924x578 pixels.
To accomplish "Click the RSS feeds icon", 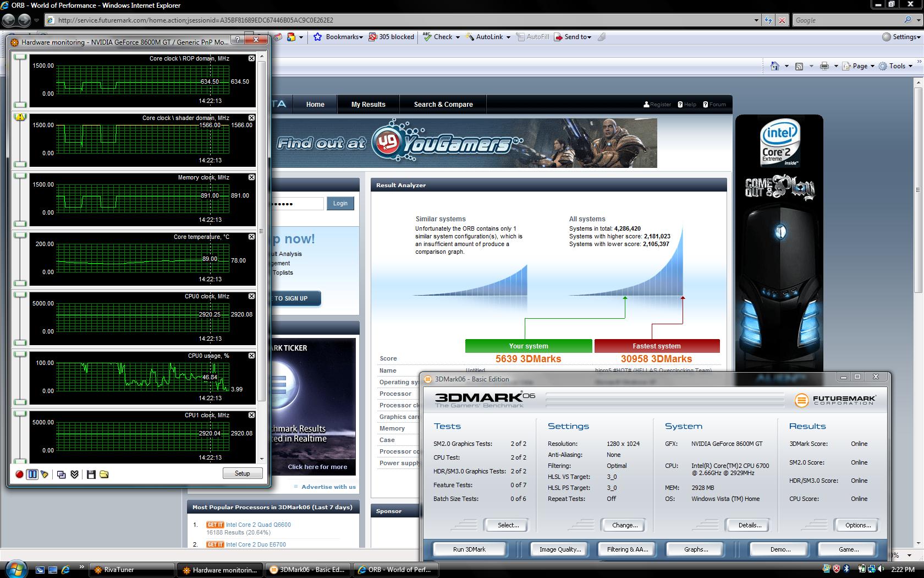I will pyautogui.click(x=799, y=66).
